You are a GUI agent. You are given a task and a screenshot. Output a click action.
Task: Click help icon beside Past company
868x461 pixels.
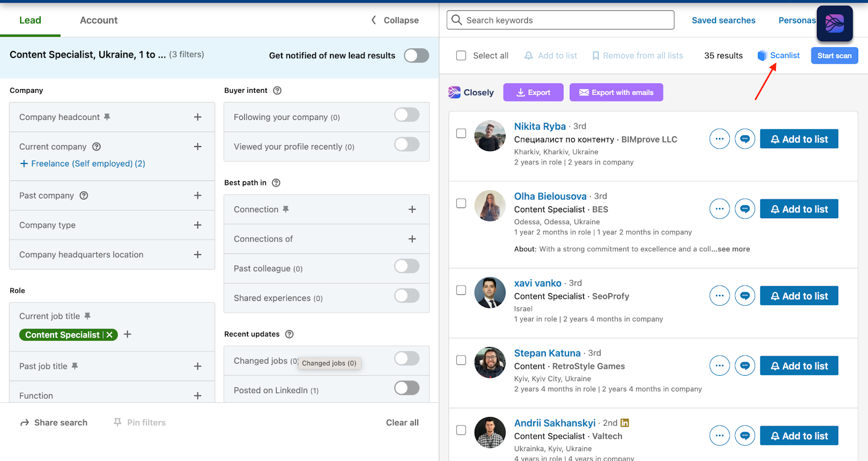84,195
